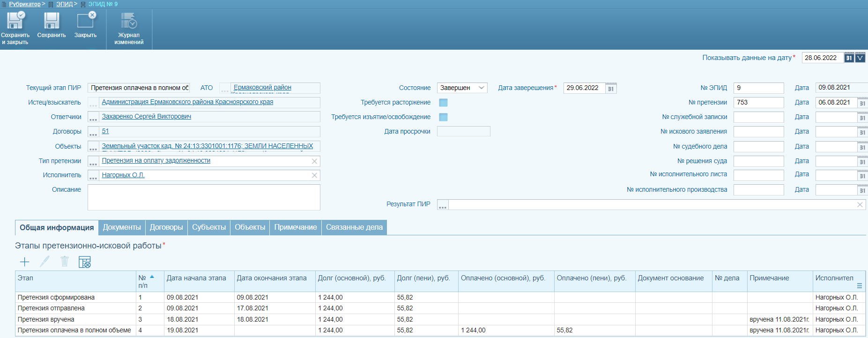Open calendar for completion date 29.06.2022

pos(611,88)
